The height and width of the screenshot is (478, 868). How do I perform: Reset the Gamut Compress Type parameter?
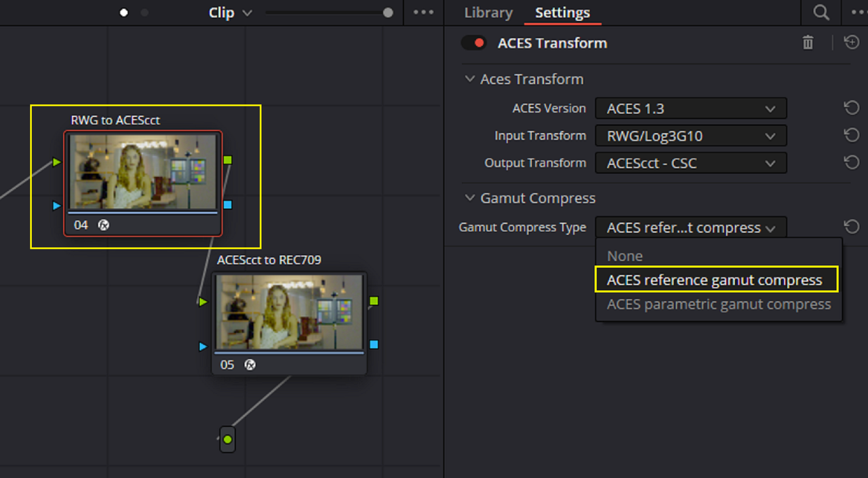click(852, 227)
